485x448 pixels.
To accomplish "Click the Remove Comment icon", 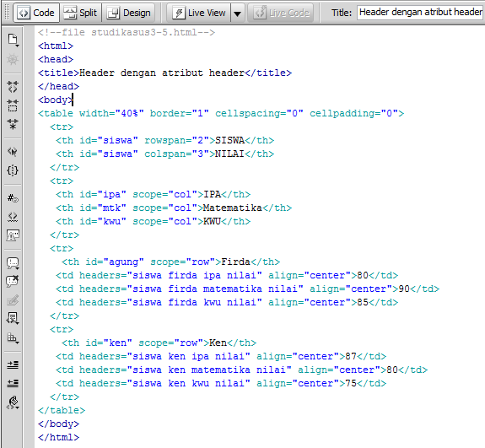I will [x=13, y=281].
